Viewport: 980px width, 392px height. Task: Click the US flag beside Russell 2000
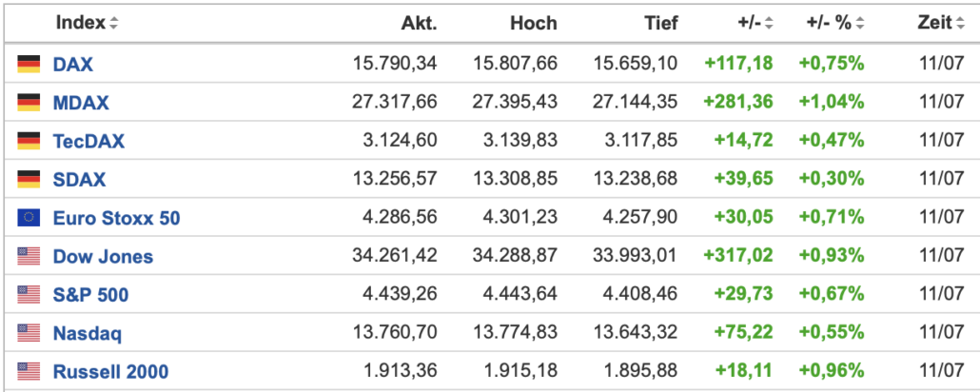[x=29, y=371]
